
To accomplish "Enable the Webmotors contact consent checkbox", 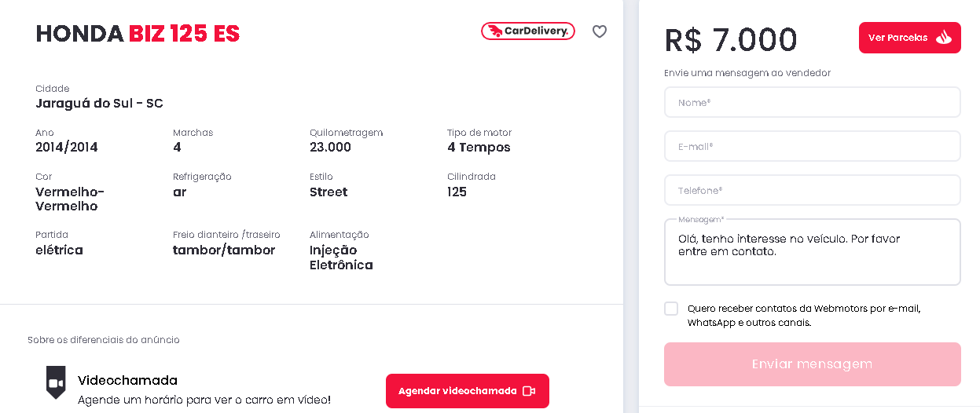I will [x=671, y=309].
